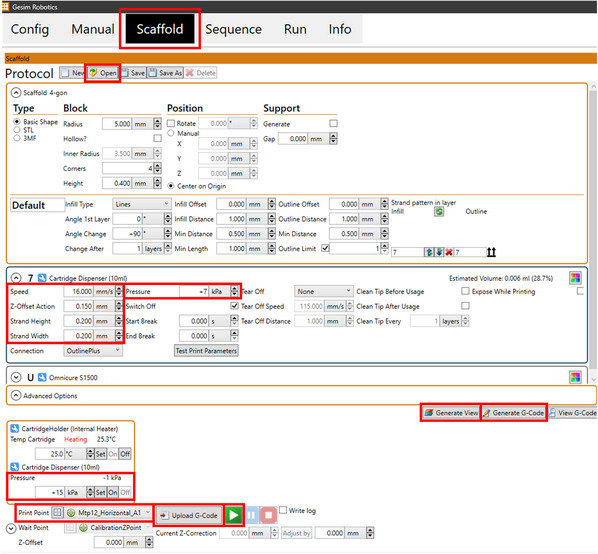Select the STL type radio button
This screenshot has height=554, width=598.
click(17, 130)
